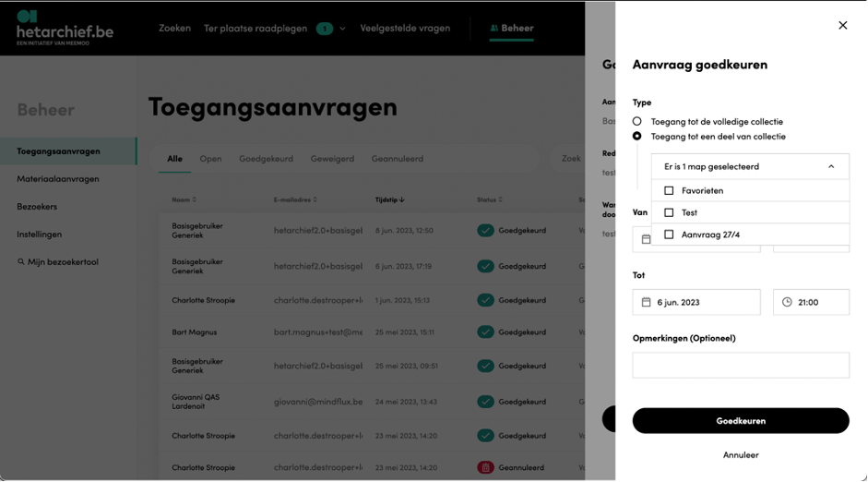Click the Zoek search field
Viewport: 868px width, 482px height.
[568, 159]
